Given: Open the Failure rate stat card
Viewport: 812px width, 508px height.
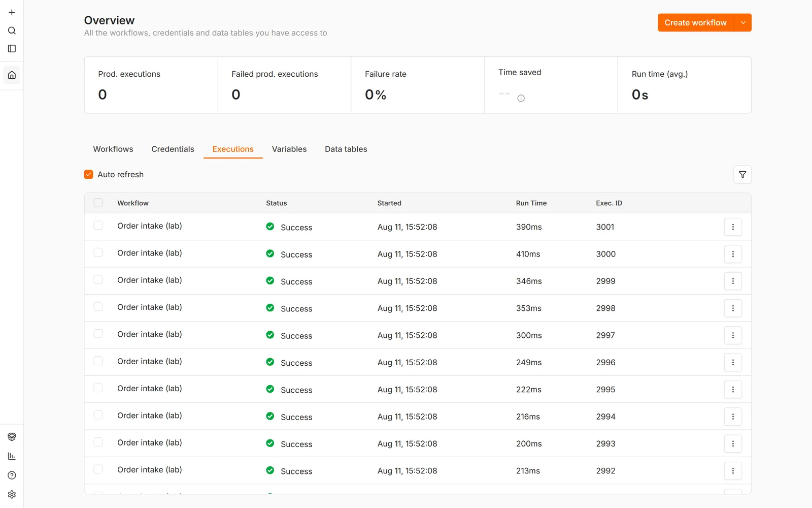Looking at the screenshot, I should [418, 85].
